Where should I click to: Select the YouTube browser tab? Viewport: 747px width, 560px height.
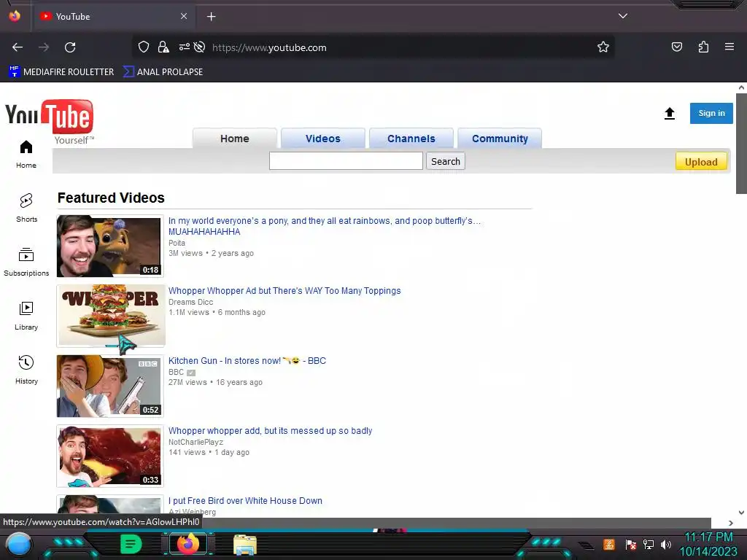[x=113, y=17]
